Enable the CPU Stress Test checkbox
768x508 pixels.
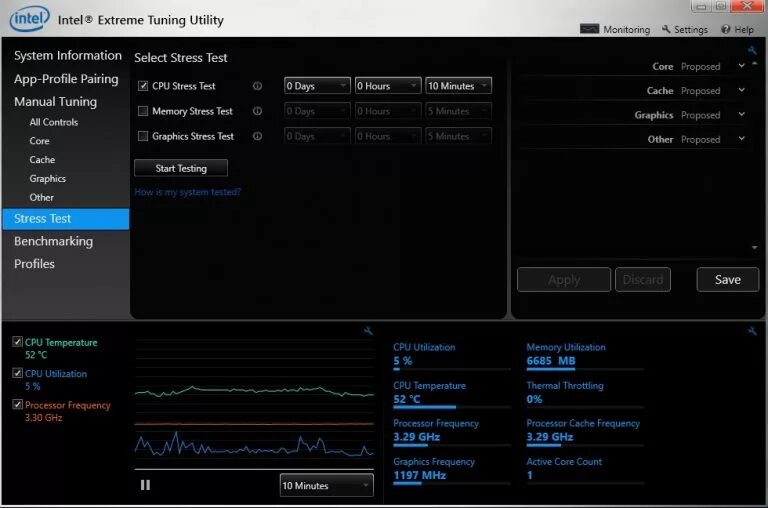143,86
